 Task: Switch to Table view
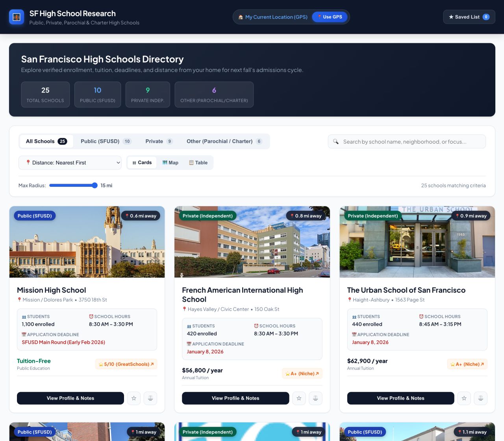pos(198,162)
